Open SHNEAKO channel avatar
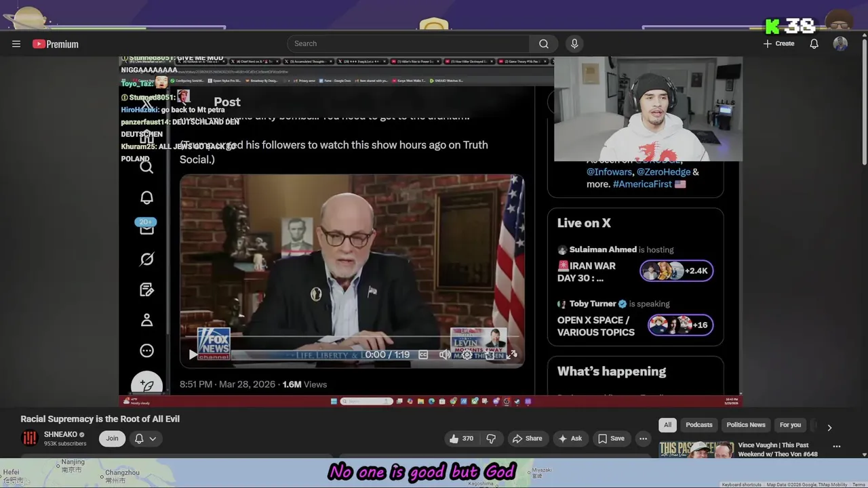The width and height of the screenshot is (868, 488). click(30, 438)
